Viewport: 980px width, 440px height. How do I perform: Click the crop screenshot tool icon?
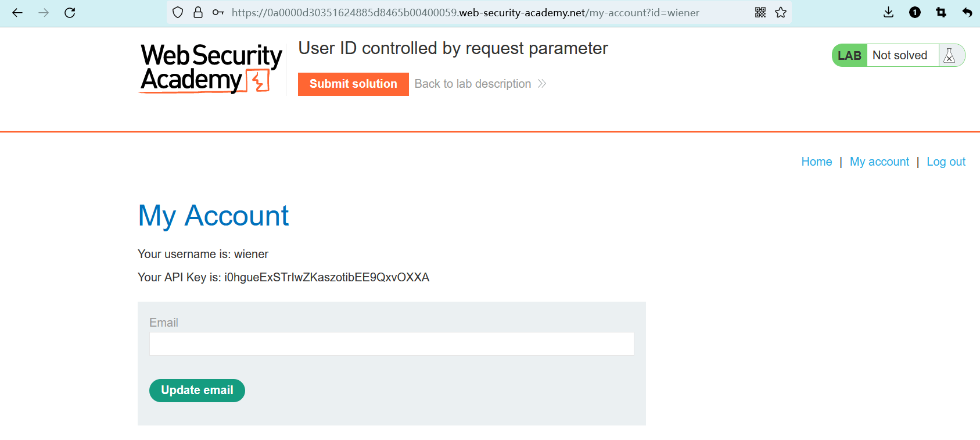941,13
